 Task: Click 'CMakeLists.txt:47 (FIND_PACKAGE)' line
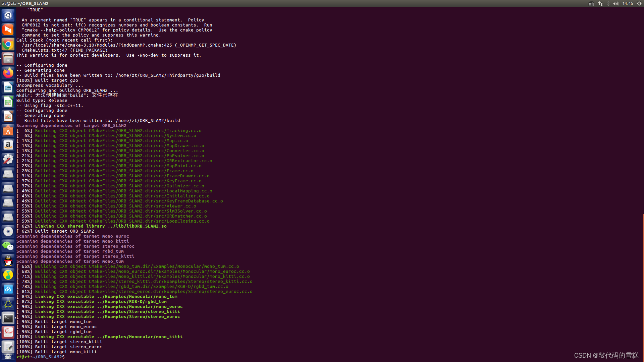click(x=65, y=50)
